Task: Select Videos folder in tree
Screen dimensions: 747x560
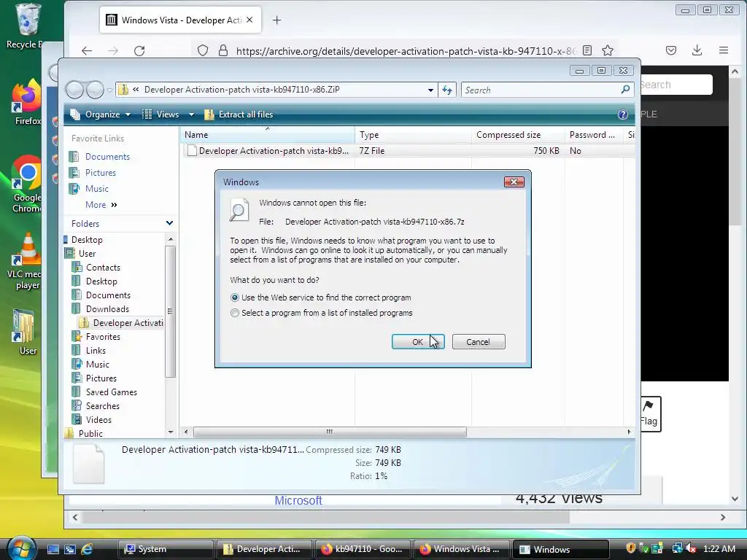Action: [x=98, y=419]
